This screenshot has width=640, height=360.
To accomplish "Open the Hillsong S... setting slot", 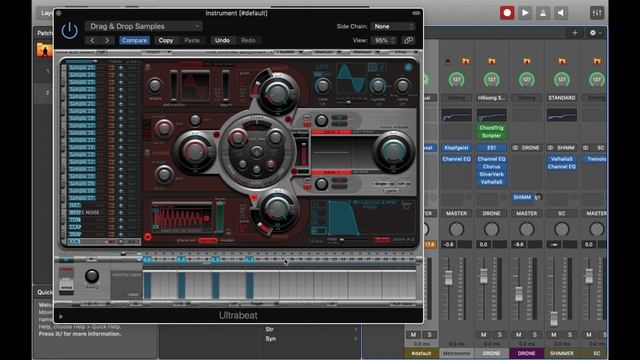I will [x=491, y=98].
